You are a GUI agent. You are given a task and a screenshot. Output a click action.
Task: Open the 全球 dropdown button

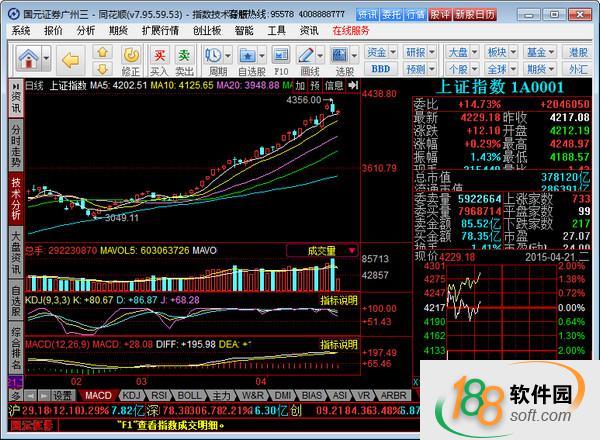[x=501, y=69]
